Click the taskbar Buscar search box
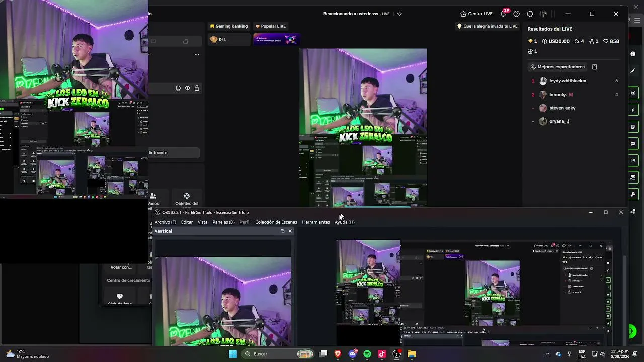644x362 pixels. point(278,354)
